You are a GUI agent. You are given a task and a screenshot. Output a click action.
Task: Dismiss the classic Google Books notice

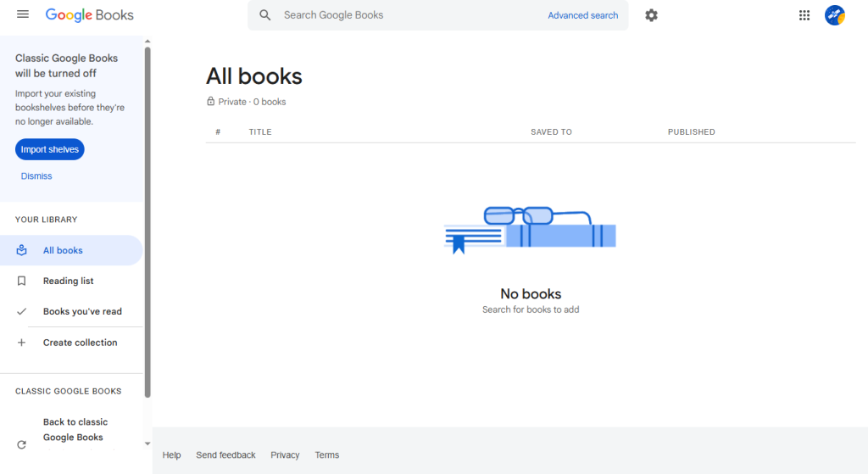pos(36,176)
